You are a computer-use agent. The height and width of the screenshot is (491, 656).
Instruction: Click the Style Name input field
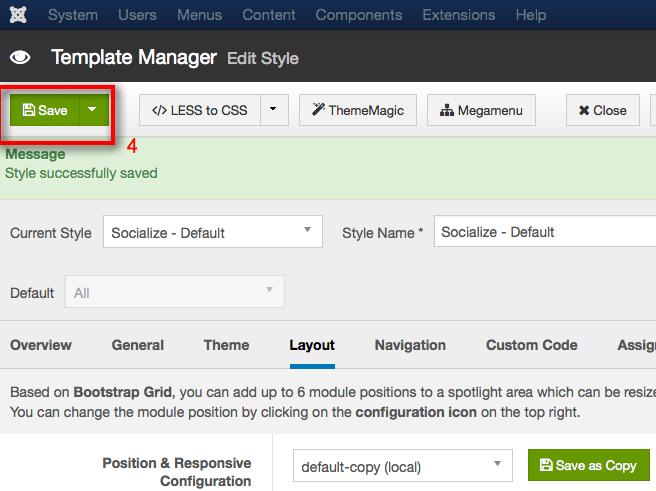(545, 232)
